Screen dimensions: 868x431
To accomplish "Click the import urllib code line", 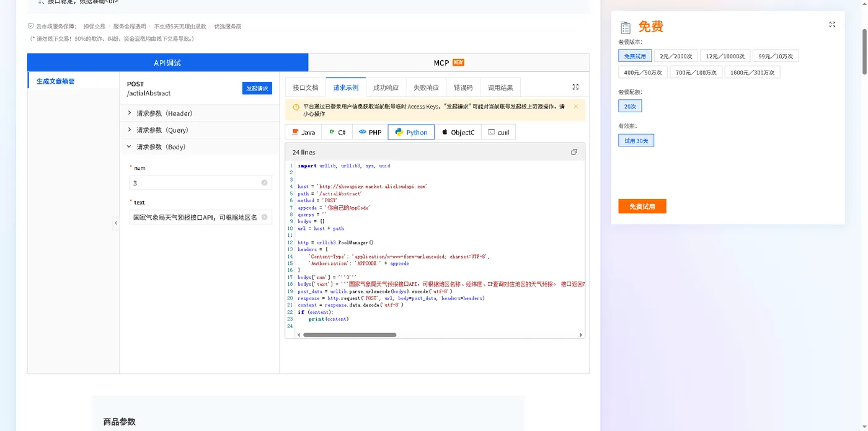I will (344, 166).
